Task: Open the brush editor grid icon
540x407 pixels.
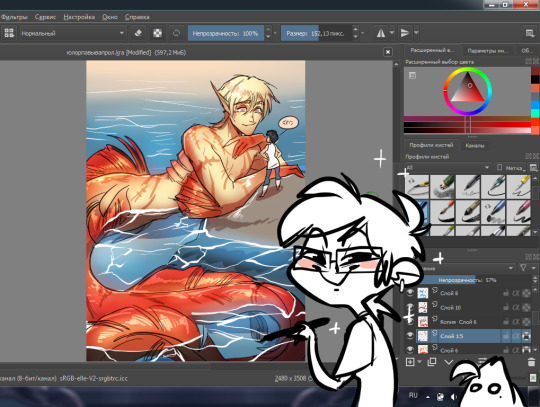Action: pos(9,33)
